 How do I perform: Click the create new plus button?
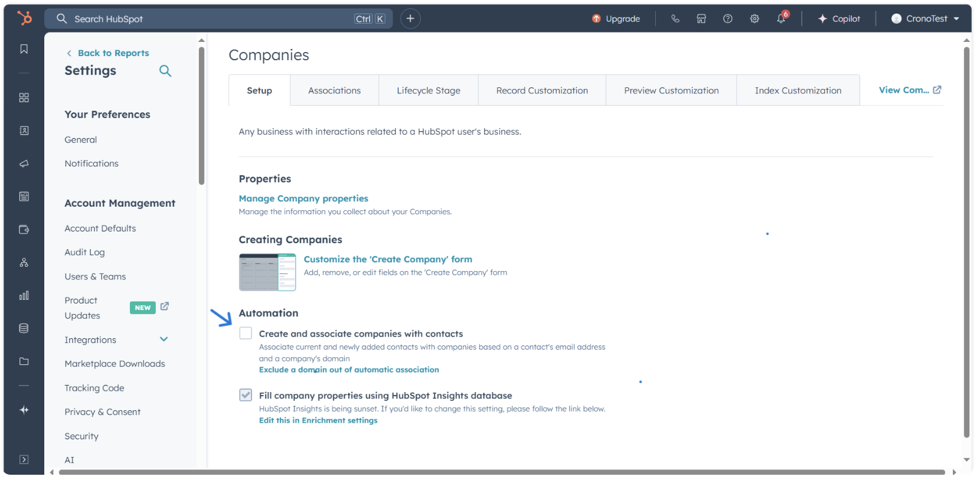click(410, 18)
